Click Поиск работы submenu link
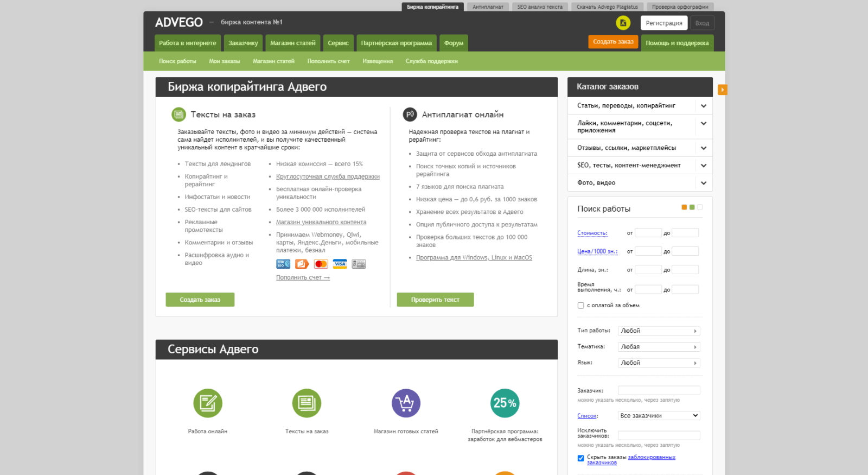The height and width of the screenshot is (475, 868). pos(177,61)
